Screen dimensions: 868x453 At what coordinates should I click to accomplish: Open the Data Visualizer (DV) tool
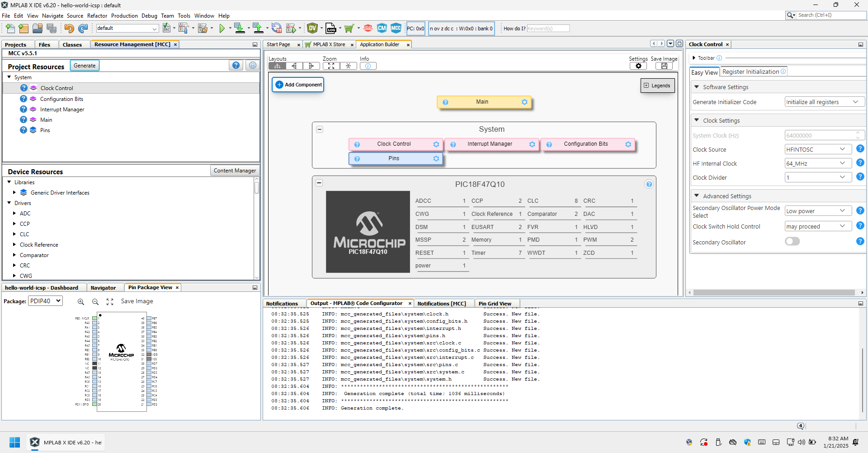click(x=312, y=29)
